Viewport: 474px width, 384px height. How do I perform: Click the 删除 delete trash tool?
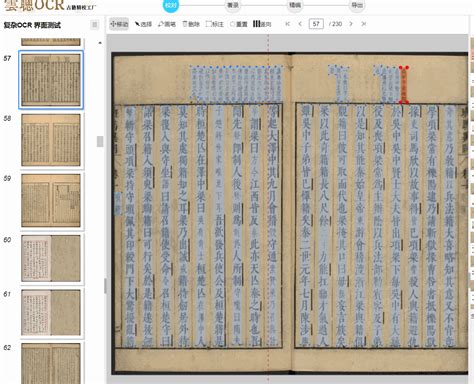click(191, 24)
